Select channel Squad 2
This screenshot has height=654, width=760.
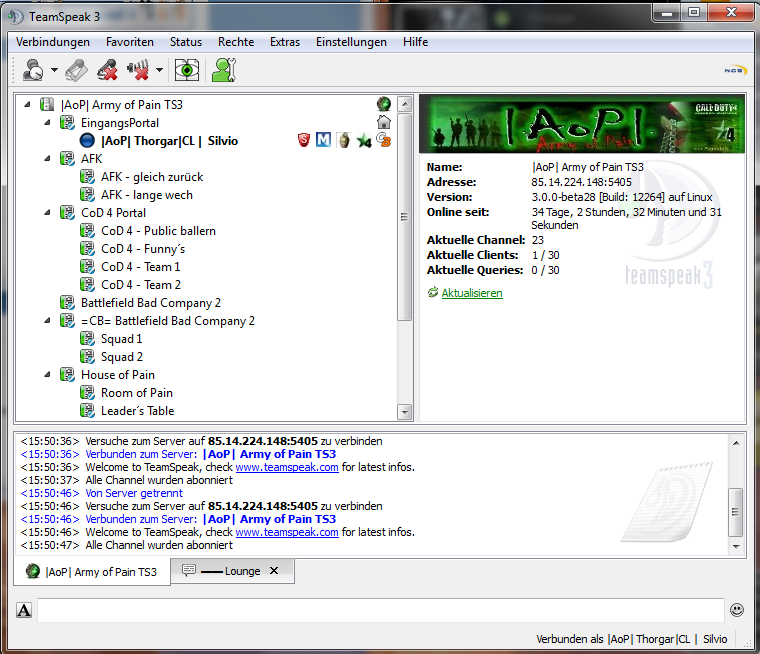(122, 356)
